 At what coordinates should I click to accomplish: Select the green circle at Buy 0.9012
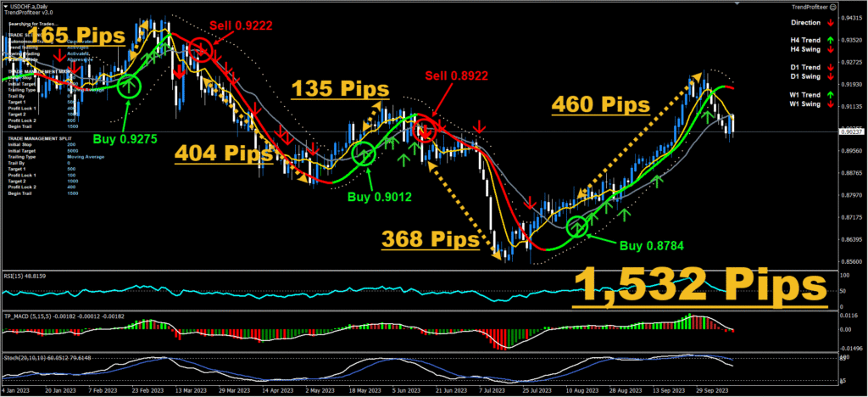pyautogui.click(x=364, y=154)
